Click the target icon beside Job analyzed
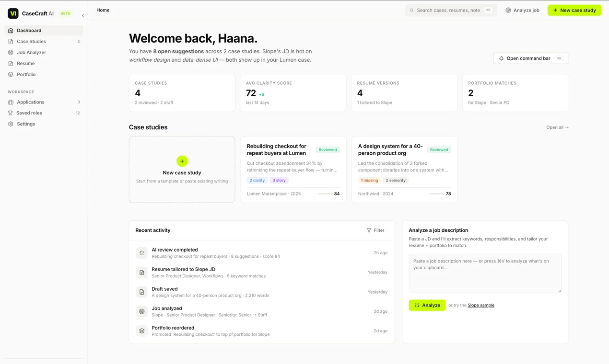 [x=141, y=311]
